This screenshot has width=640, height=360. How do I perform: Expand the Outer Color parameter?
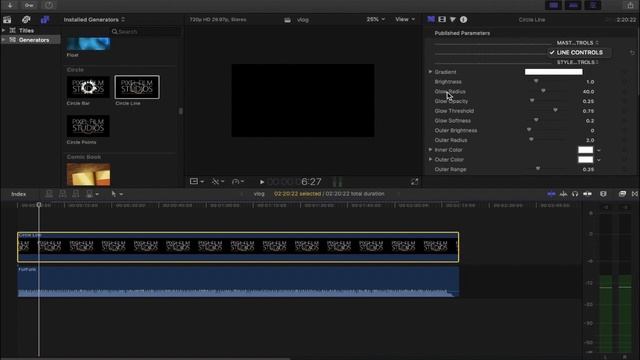click(x=430, y=159)
